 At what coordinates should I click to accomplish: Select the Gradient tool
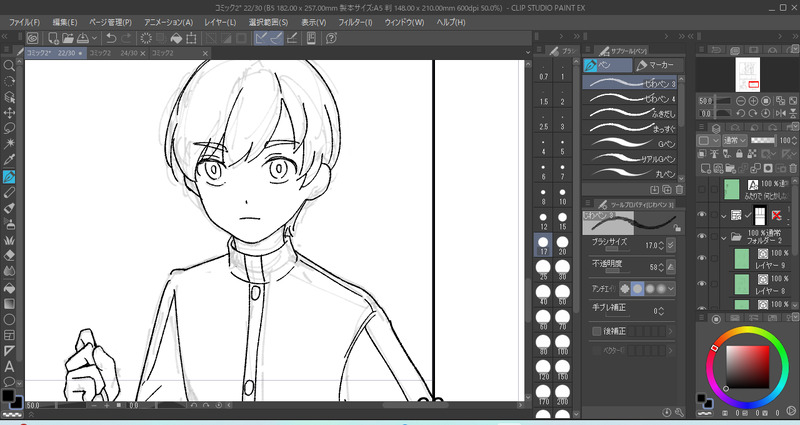(x=9, y=304)
